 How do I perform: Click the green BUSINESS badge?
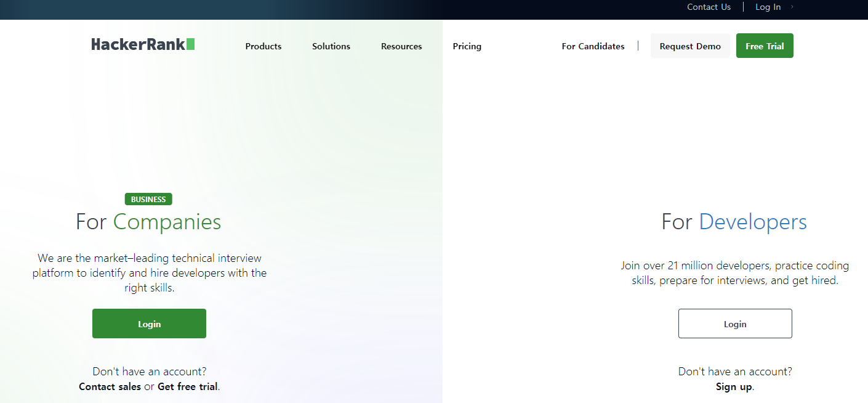coord(148,199)
